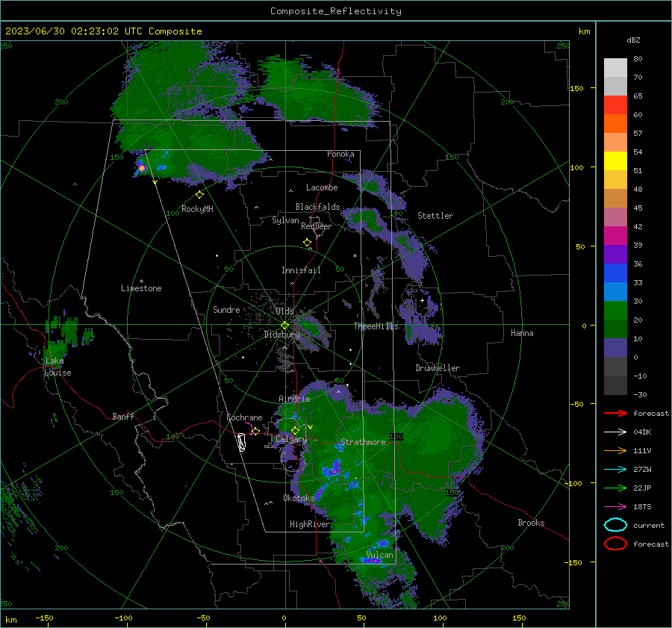Click the RockyMH label
The image size is (672, 628).
coord(197,209)
